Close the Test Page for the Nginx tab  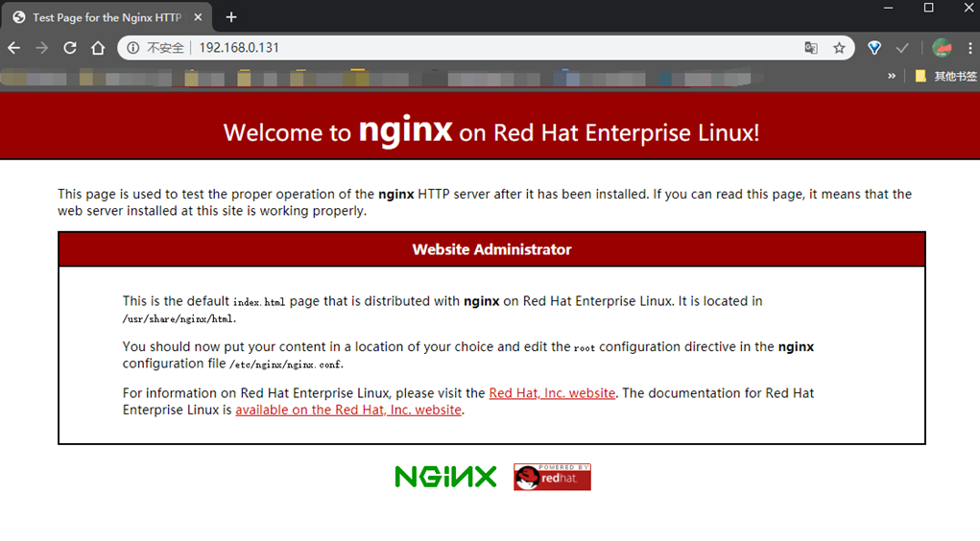(x=198, y=17)
